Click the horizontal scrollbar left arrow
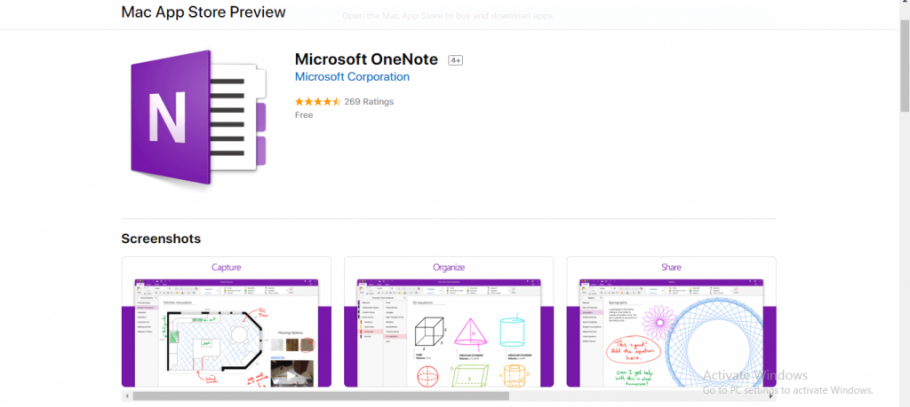 coord(126,396)
